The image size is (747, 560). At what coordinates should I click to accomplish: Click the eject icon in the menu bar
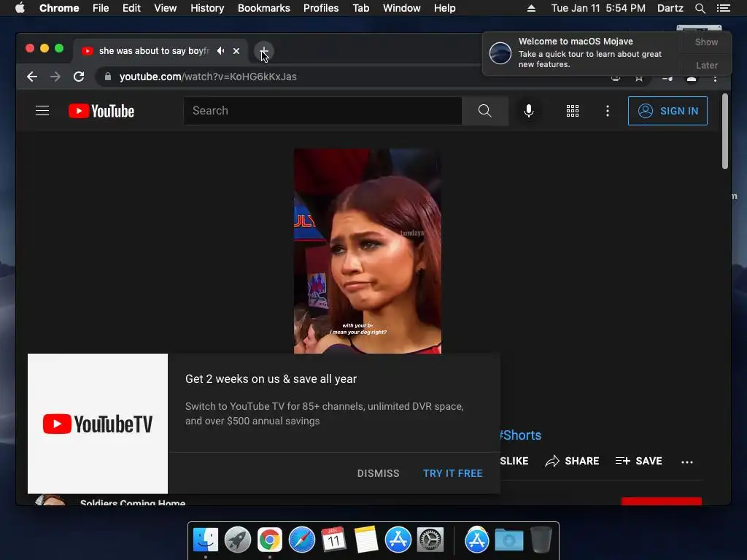[x=531, y=8]
